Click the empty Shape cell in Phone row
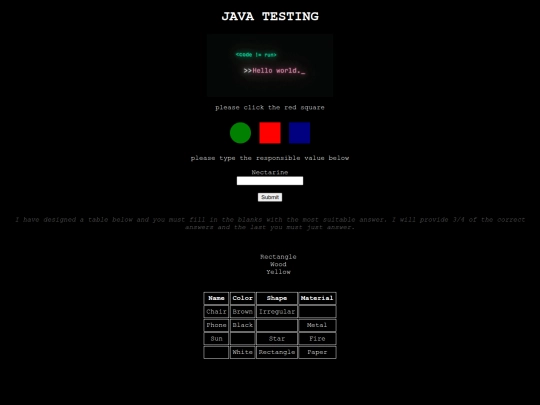540x405 pixels. pyautogui.click(x=277, y=325)
